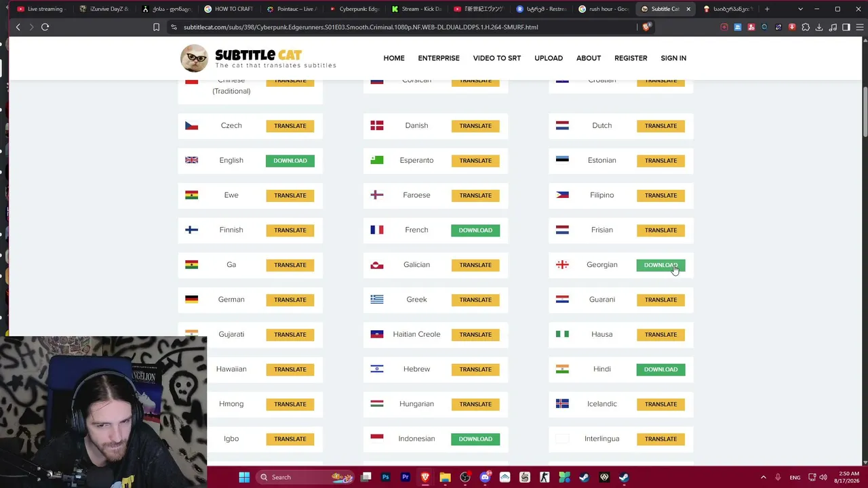The height and width of the screenshot is (488, 868).
Task: Open the browser extensions puzzle icon
Action: pos(806,27)
